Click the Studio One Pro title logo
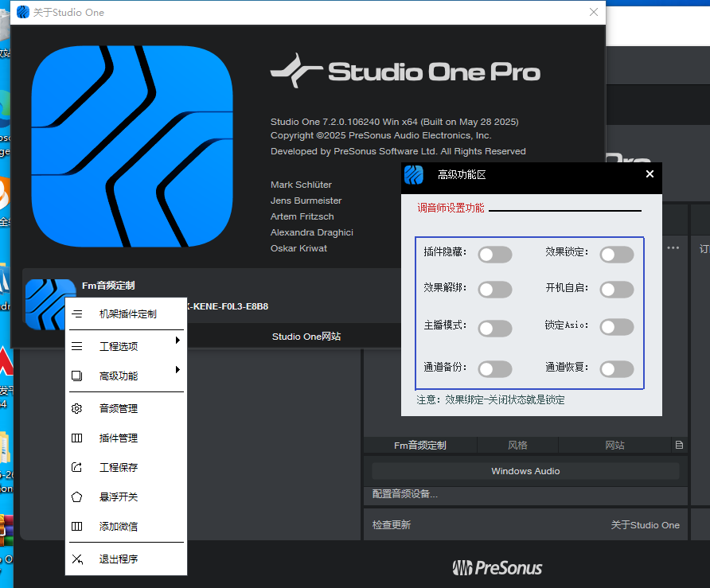 click(x=405, y=71)
